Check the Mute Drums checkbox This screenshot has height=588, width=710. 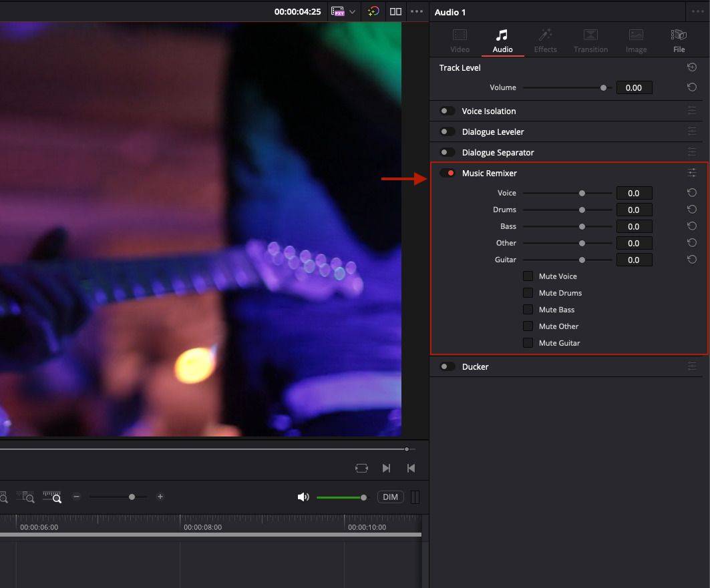tap(528, 292)
